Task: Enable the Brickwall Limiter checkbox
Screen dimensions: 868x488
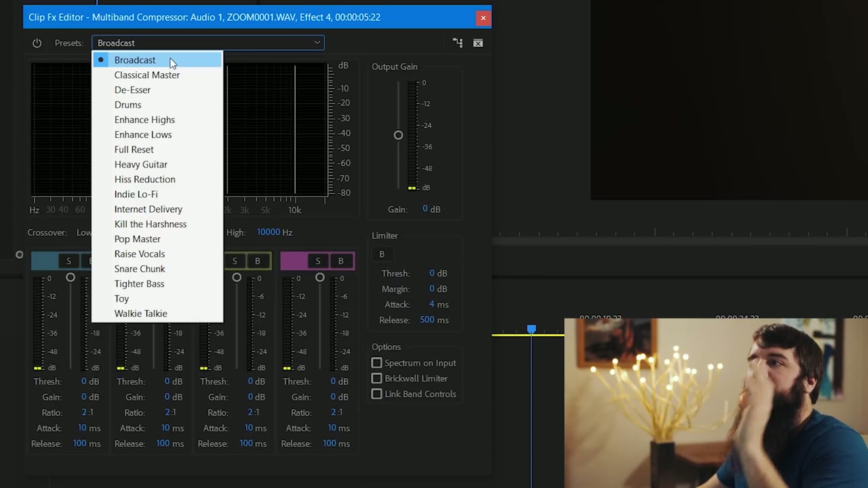Action: tap(376, 379)
